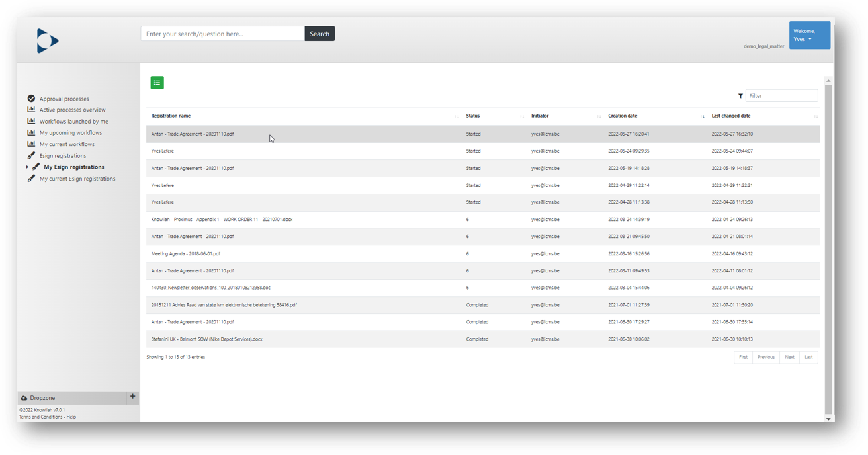This screenshot has height=455, width=868.
Task: Click the scrollbar down arrow
Action: [828, 419]
